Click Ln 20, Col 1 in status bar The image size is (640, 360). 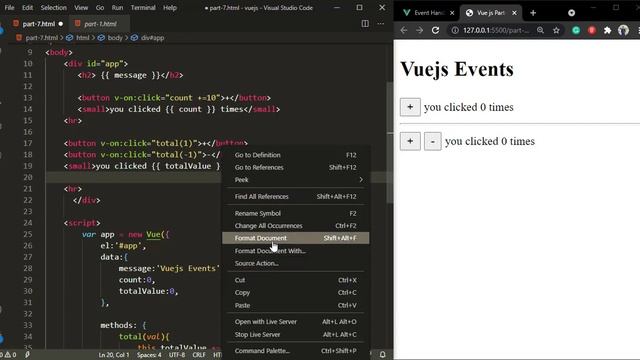[x=114, y=355]
